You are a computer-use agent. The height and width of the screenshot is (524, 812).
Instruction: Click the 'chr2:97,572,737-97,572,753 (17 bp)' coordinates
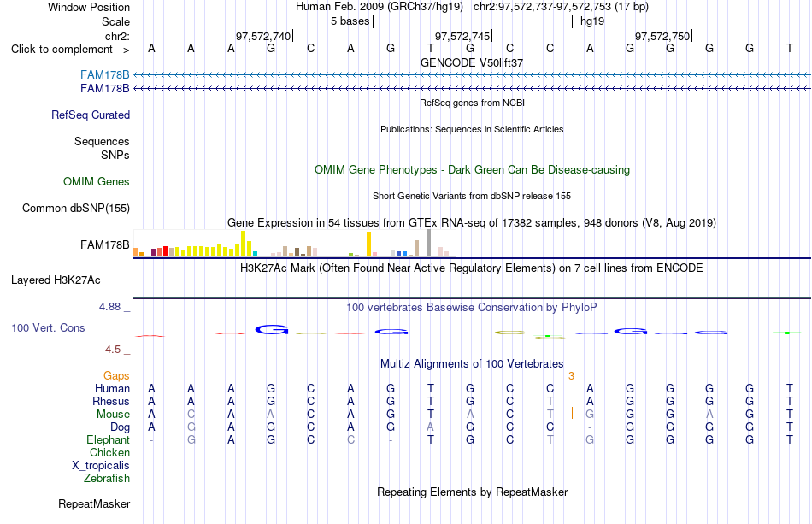561,7
